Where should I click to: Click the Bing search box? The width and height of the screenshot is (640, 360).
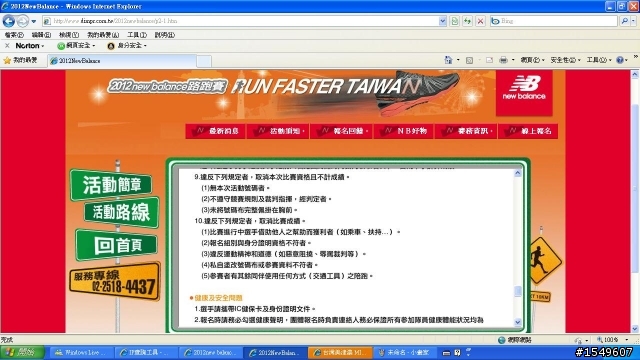[554, 21]
